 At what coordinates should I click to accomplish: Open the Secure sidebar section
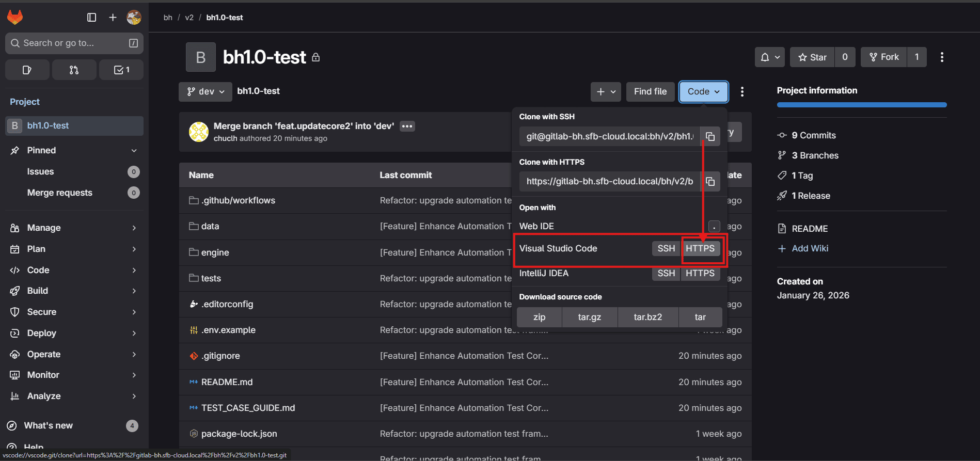pyautogui.click(x=74, y=312)
